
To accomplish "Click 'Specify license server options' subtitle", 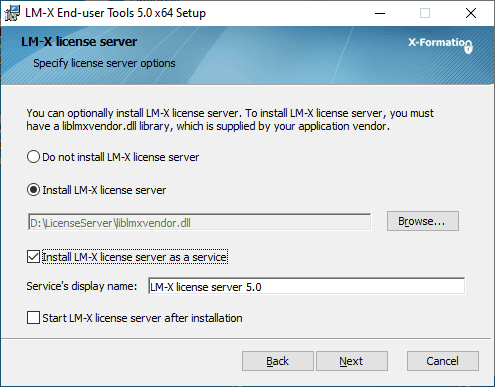I will click(104, 63).
